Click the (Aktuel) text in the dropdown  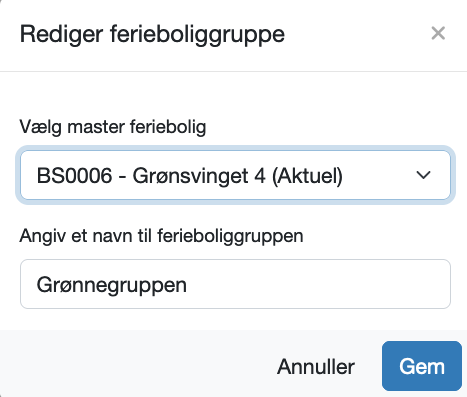(307, 176)
